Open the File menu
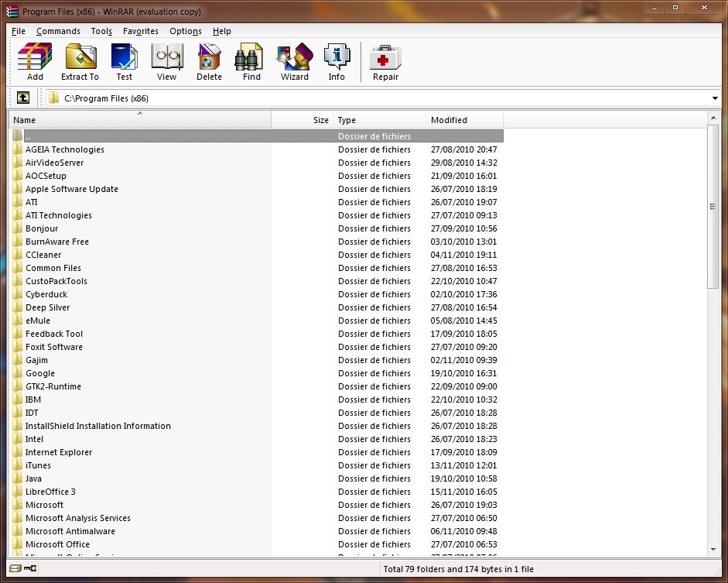The width and height of the screenshot is (728, 583). pos(18,31)
